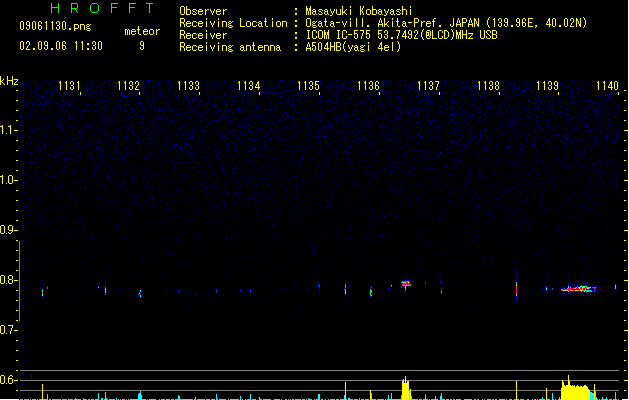This screenshot has width=629, height=400.
Task: Click the 1.1 frequency axis label
Action: 8,130
